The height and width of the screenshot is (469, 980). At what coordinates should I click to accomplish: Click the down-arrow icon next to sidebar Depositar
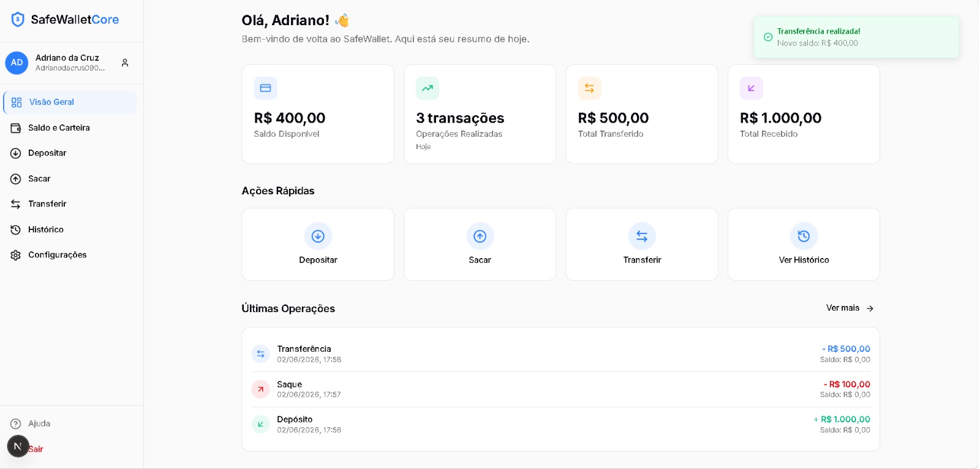(x=16, y=153)
